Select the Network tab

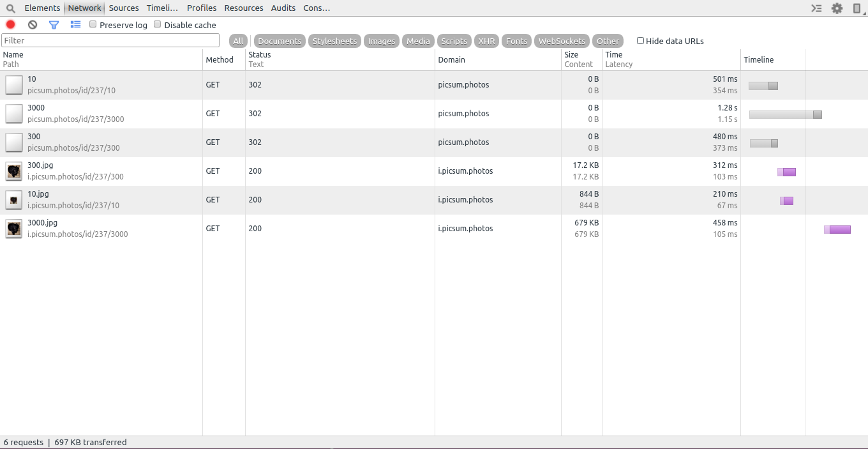[x=85, y=8]
